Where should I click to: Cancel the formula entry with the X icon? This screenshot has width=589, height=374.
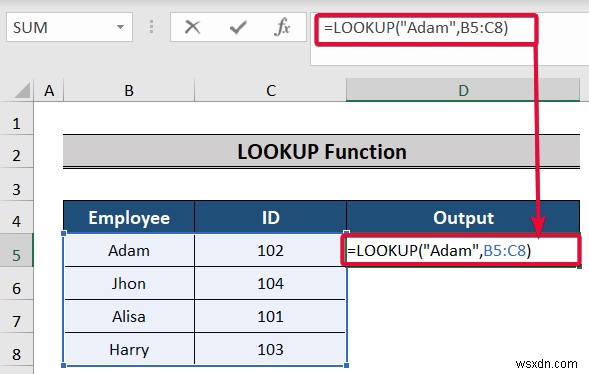(x=192, y=27)
